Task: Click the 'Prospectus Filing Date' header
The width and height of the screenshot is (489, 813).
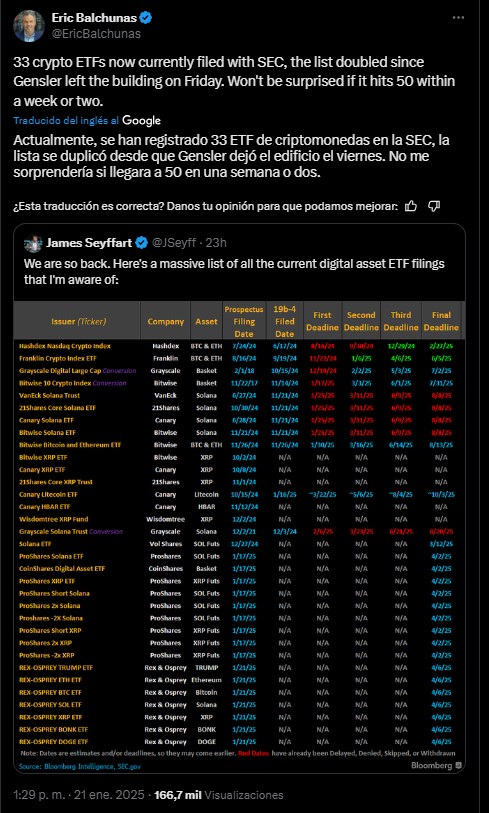Action: [244, 321]
